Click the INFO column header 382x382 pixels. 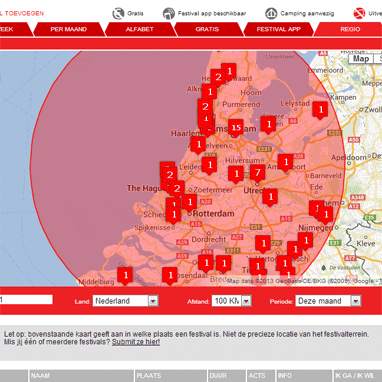(304, 376)
